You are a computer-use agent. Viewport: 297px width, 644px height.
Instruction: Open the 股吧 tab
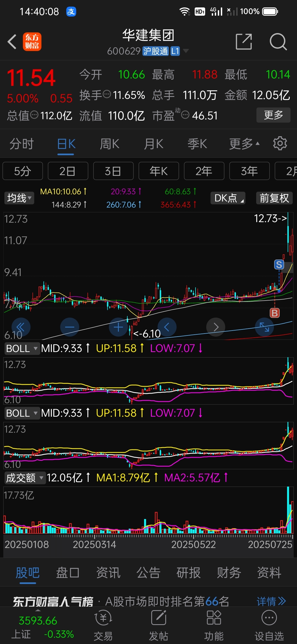pos(28,573)
